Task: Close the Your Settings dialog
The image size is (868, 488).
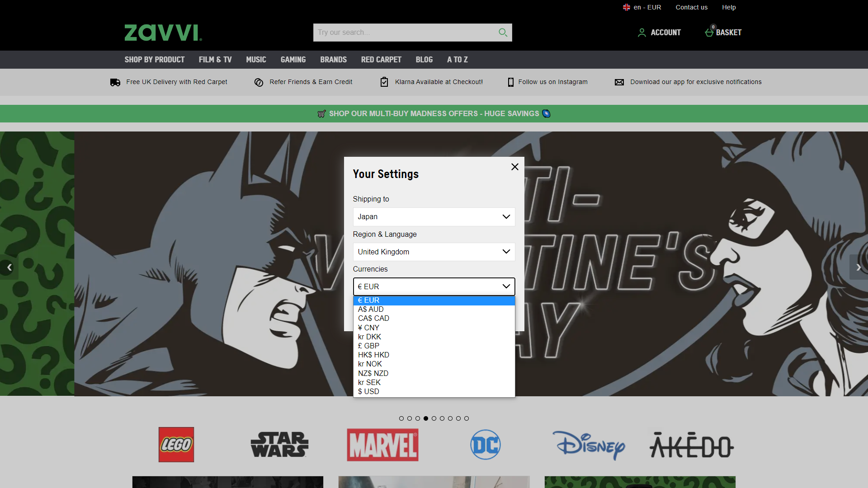Action: 514,167
